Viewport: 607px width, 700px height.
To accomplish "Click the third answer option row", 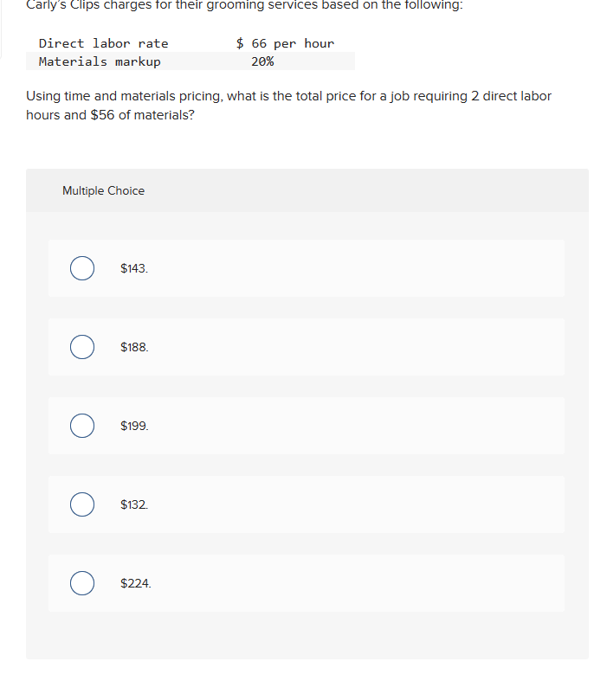I will point(307,426).
